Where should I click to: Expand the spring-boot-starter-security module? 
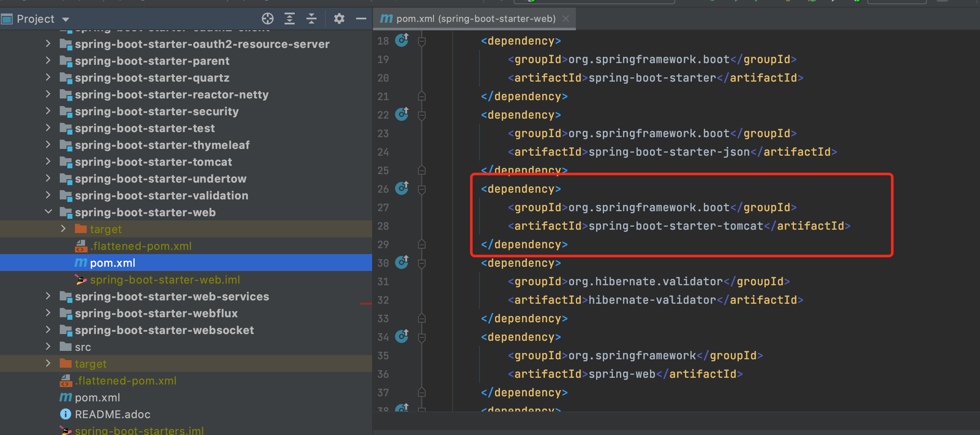(48, 111)
